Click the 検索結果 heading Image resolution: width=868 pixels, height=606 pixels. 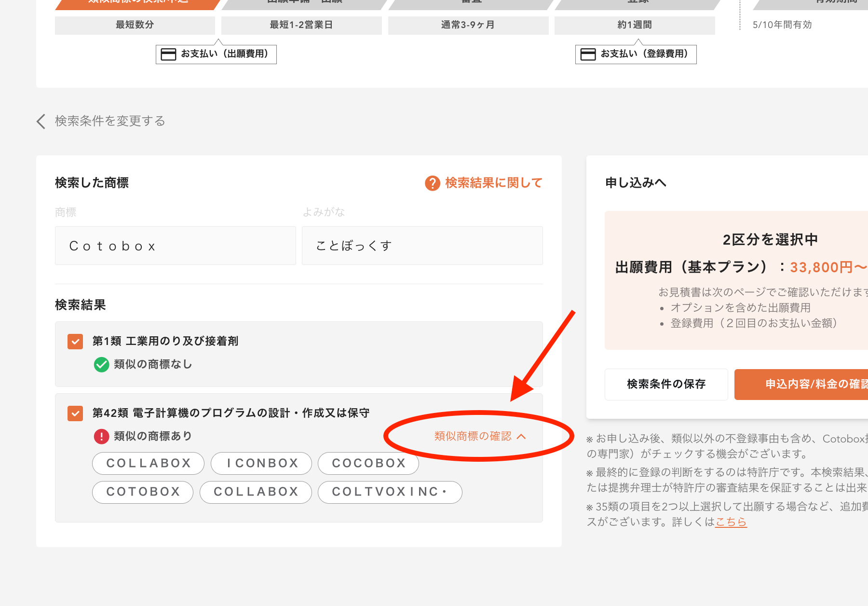pos(81,305)
